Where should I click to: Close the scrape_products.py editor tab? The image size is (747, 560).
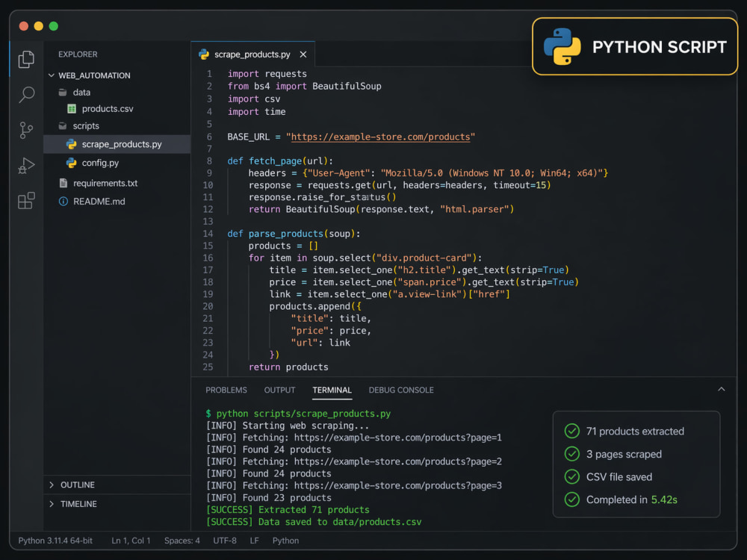pos(303,55)
